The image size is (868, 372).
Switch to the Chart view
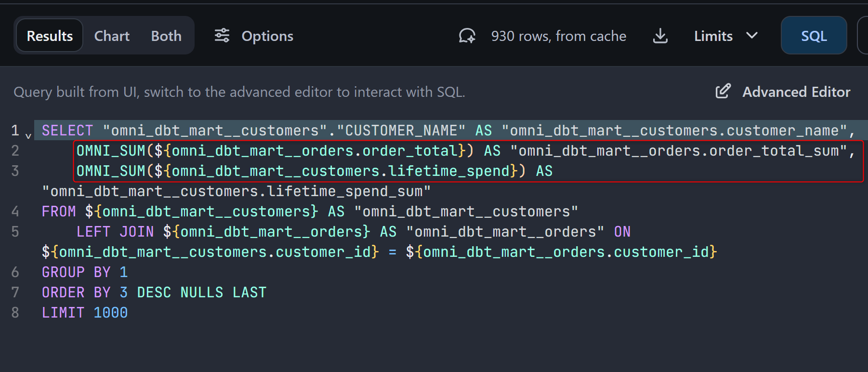tap(112, 36)
